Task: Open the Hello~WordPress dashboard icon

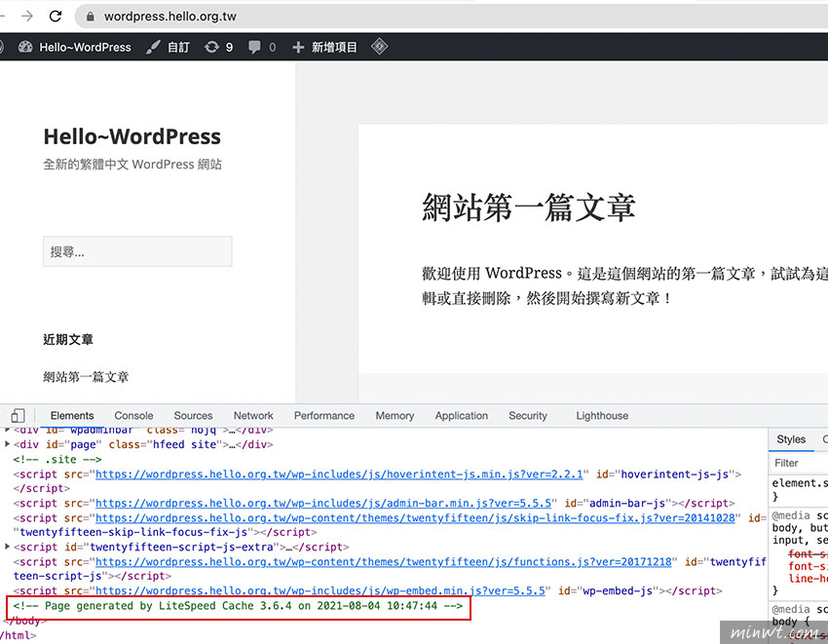Action: tap(25, 47)
